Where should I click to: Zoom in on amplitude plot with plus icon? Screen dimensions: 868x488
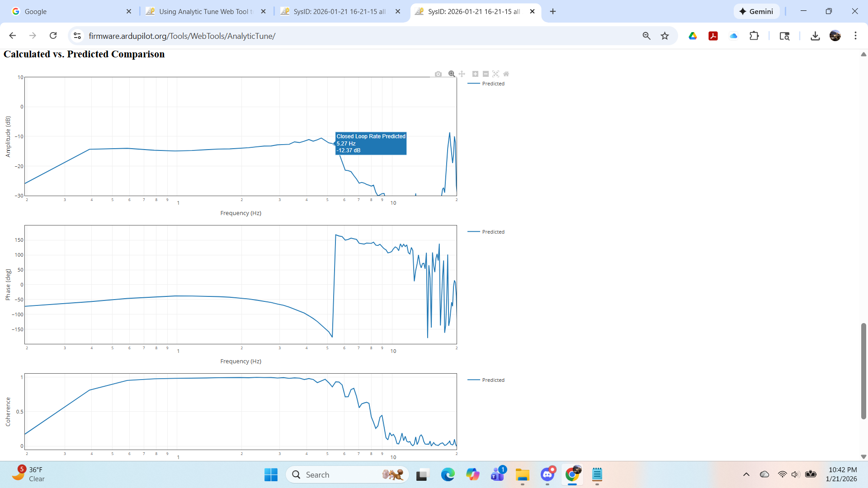tap(475, 74)
